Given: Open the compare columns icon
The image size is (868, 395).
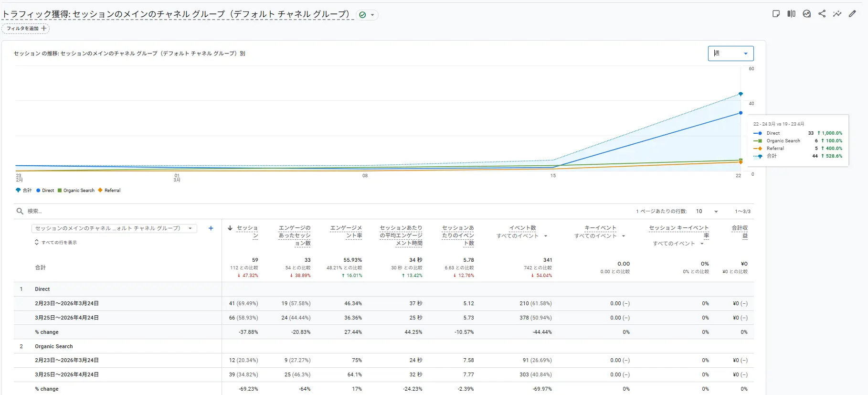Looking at the screenshot, I should 791,14.
